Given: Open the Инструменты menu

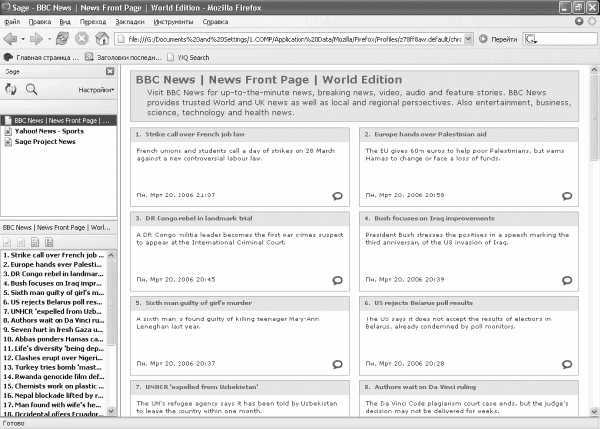Looking at the screenshot, I should (174, 20).
